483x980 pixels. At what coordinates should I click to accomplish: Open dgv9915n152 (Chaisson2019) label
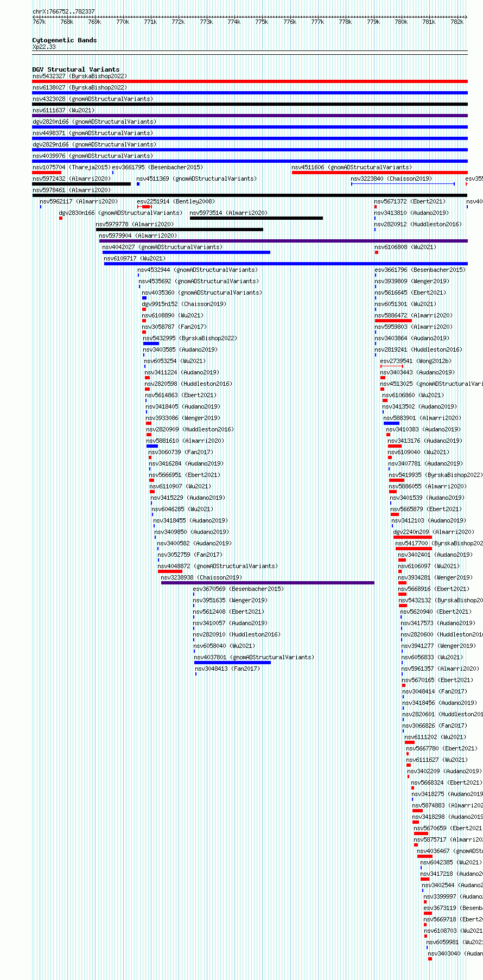184,304
